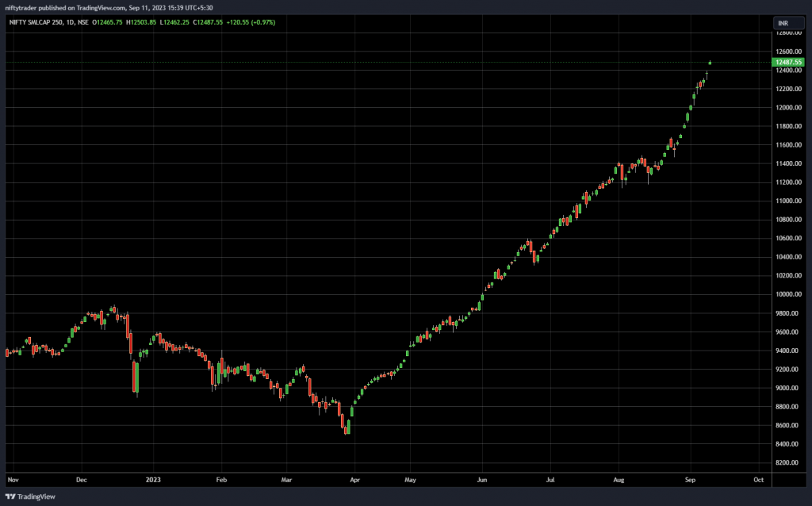This screenshot has height=506, width=812.
Task: Click the lowest candle near end of March
Action: 347,428
